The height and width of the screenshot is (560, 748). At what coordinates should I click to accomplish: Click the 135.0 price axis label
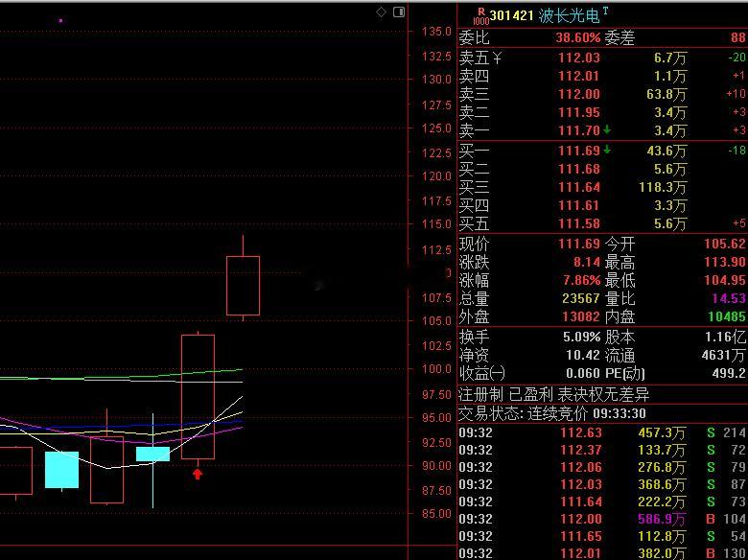[x=436, y=32]
